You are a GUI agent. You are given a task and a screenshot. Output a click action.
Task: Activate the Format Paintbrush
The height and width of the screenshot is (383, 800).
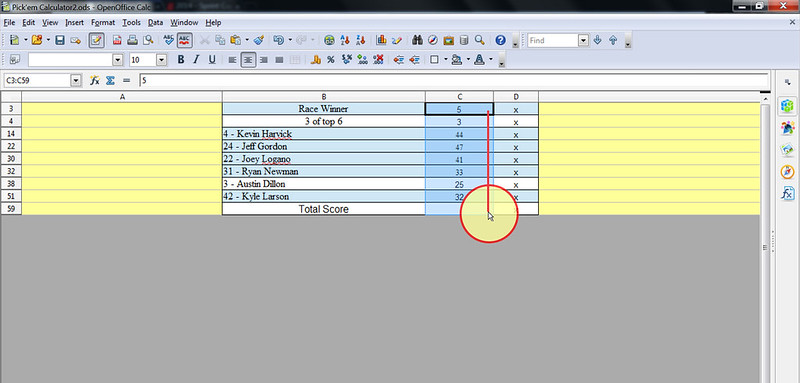[259, 40]
